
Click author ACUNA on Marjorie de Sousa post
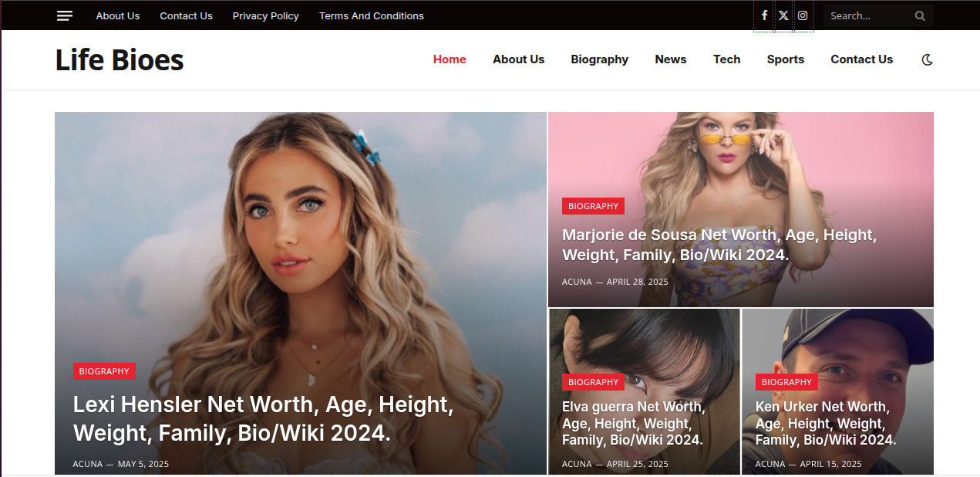point(577,282)
